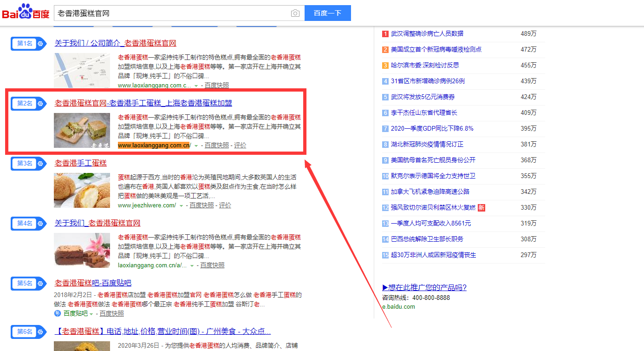The height and width of the screenshot is (351, 644).
Task: Open hot topic 巴西总统解除卫生部长职务
Action: coord(427,239)
